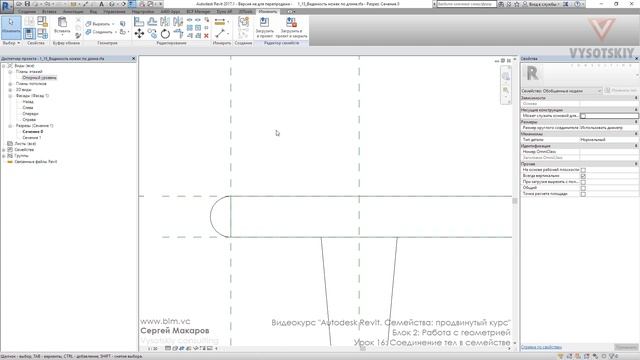Select the Move tool cross-arrows icon
Screen dimensions: 640x360
139,33
